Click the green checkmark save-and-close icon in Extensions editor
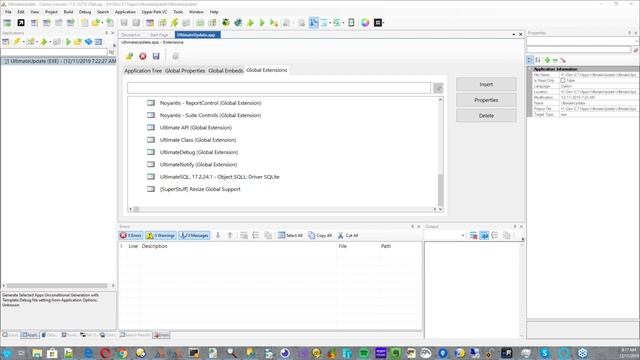640x360 pixels. (129, 56)
